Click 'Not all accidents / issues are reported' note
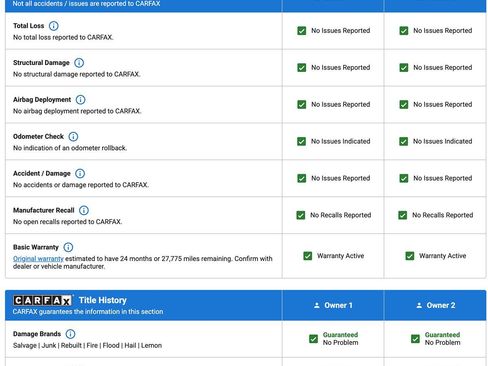 coord(86,4)
